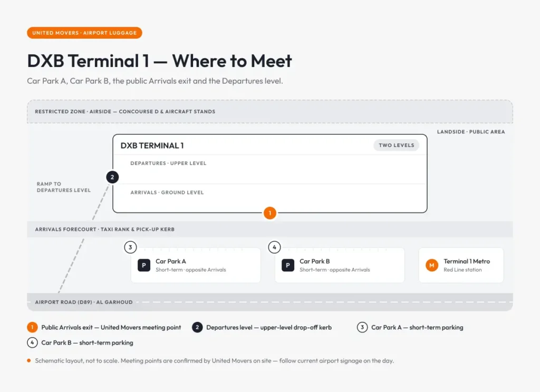Click legend icon 3 for Car Park A
Screen dimensions: 540x392
(x=362, y=327)
